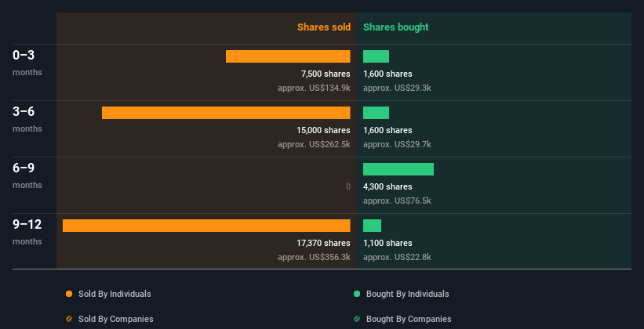The image size is (644, 329).
Task: Select the 3–6 months row label
Action: tap(27, 119)
